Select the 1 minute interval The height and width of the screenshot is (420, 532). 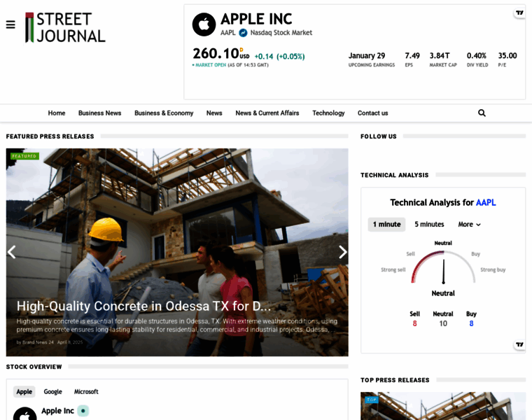[x=386, y=225]
